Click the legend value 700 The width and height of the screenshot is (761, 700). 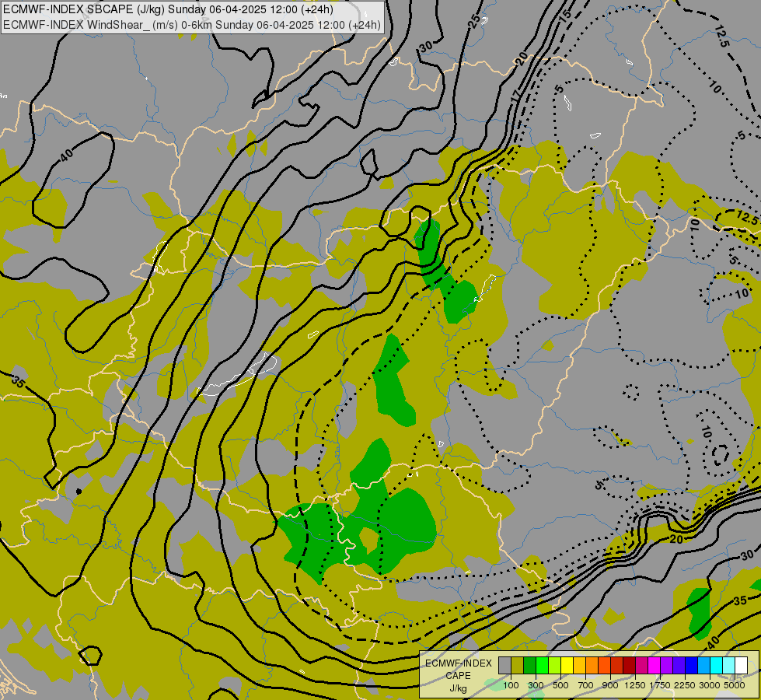pyautogui.click(x=586, y=685)
